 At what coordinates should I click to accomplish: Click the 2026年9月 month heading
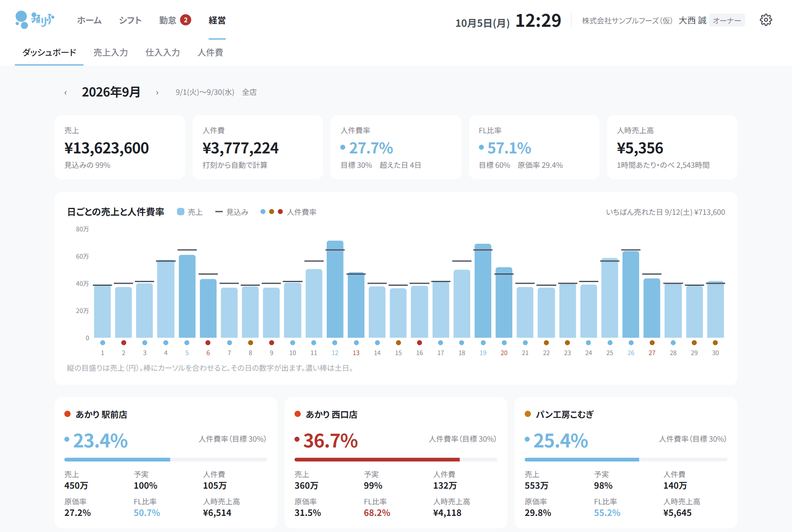[x=111, y=92]
